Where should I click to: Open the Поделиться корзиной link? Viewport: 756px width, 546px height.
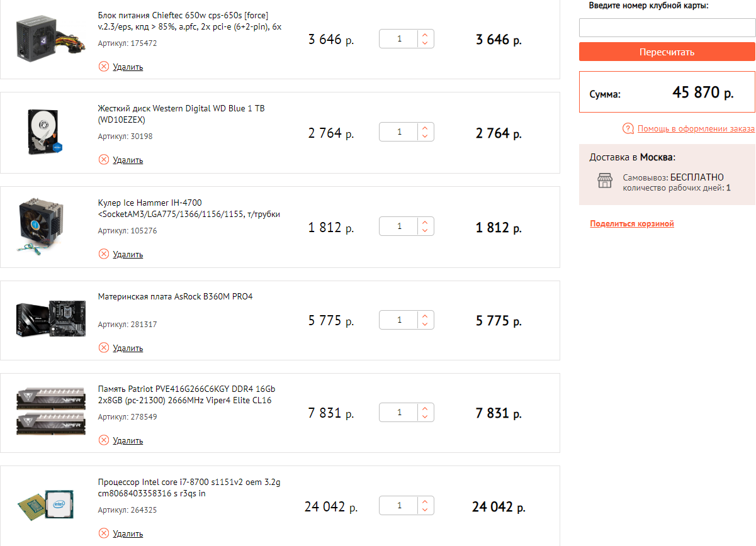632,224
